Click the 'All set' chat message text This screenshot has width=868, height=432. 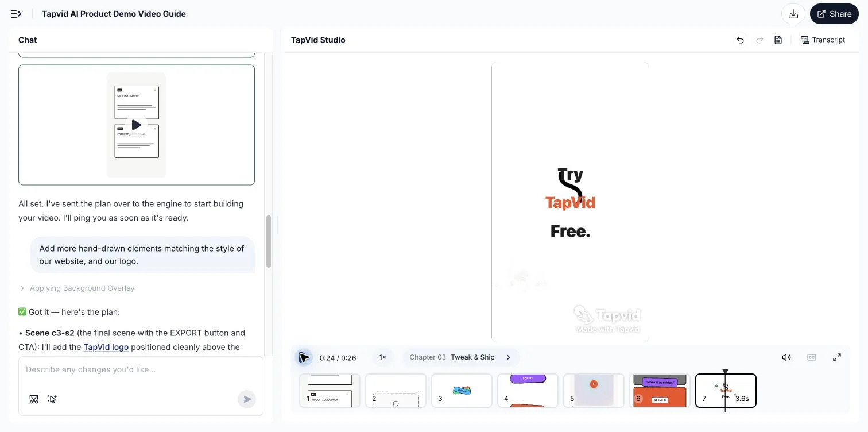coord(131,211)
